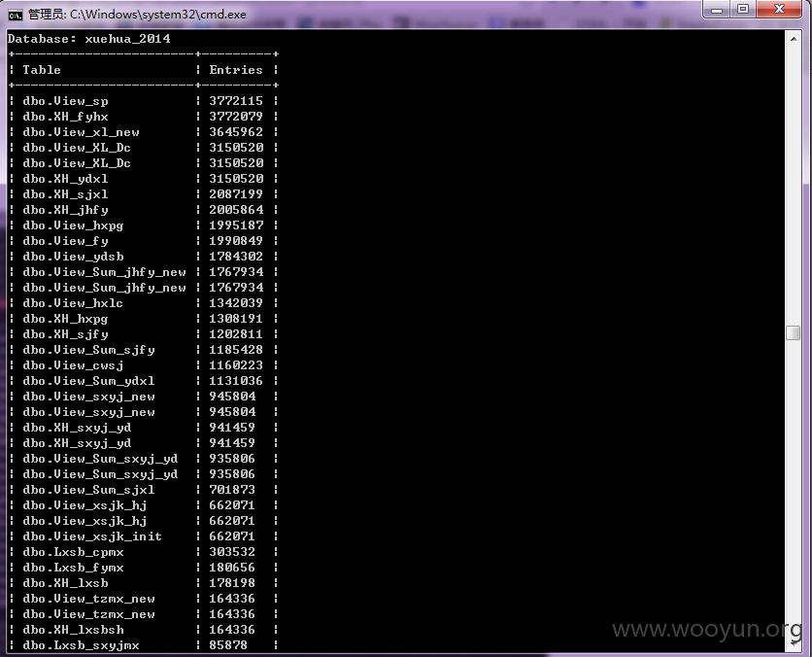Click the entries value 2087199

(x=236, y=194)
